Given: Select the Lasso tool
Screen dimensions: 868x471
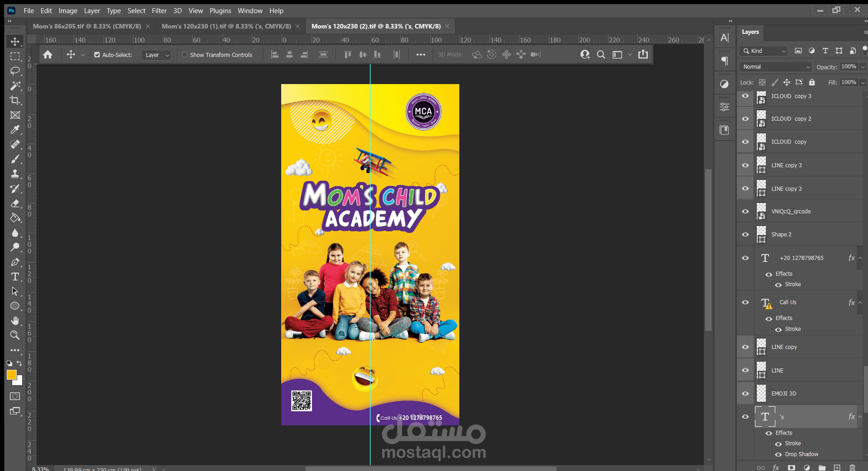Looking at the screenshot, I should coord(15,71).
